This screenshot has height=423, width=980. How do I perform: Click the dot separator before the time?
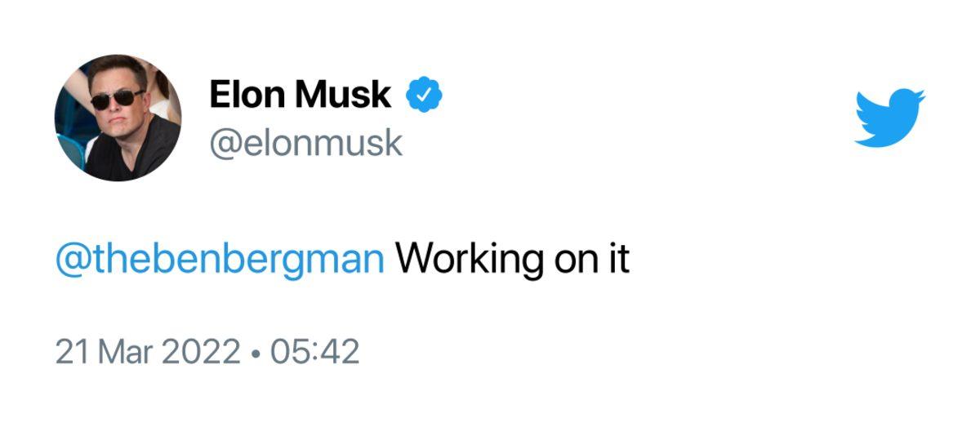coord(256,354)
